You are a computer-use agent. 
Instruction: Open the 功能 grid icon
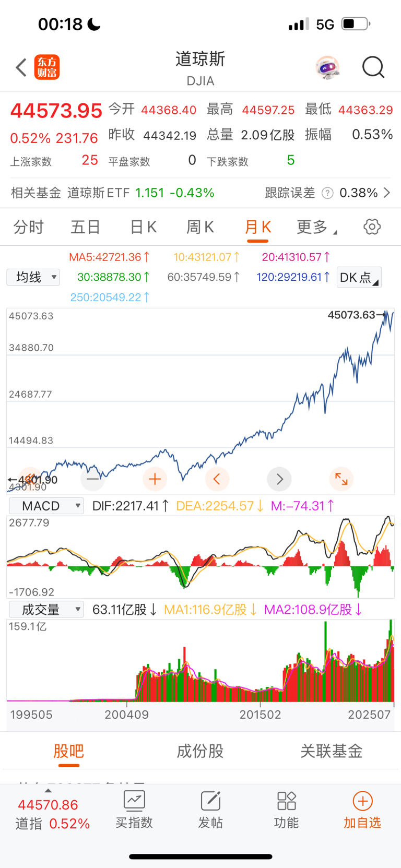point(287,800)
